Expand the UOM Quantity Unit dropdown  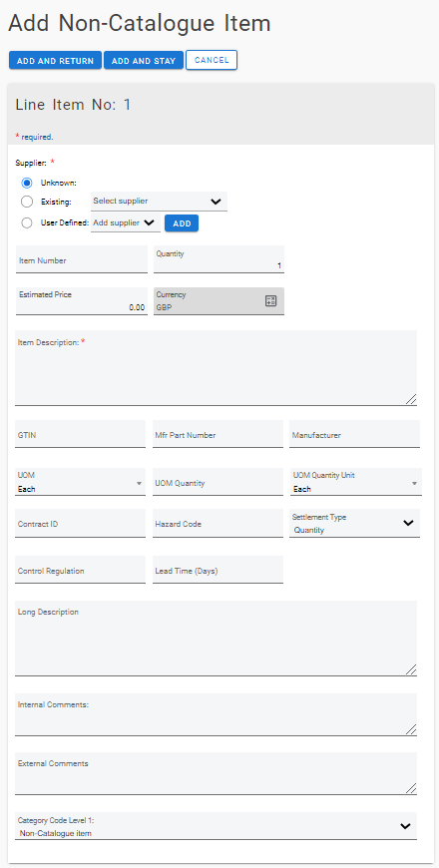[x=356, y=482]
